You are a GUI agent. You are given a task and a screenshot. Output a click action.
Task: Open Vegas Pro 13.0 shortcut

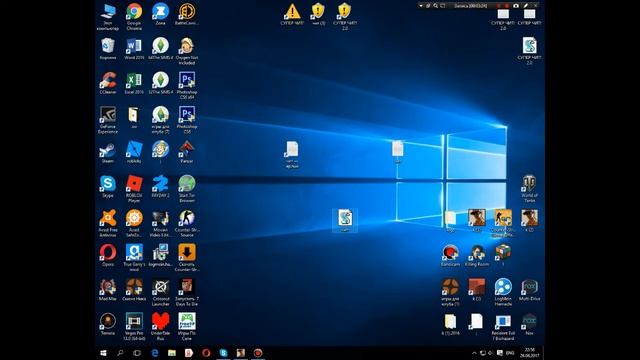[x=134, y=326]
